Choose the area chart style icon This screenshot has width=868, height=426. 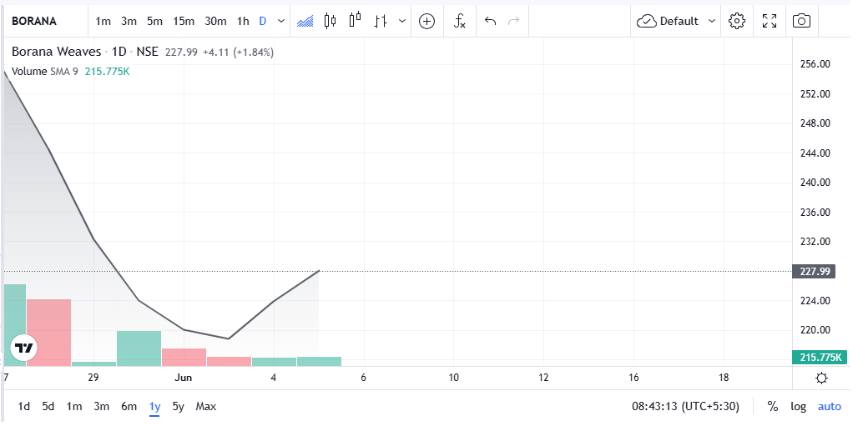click(x=305, y=21)
